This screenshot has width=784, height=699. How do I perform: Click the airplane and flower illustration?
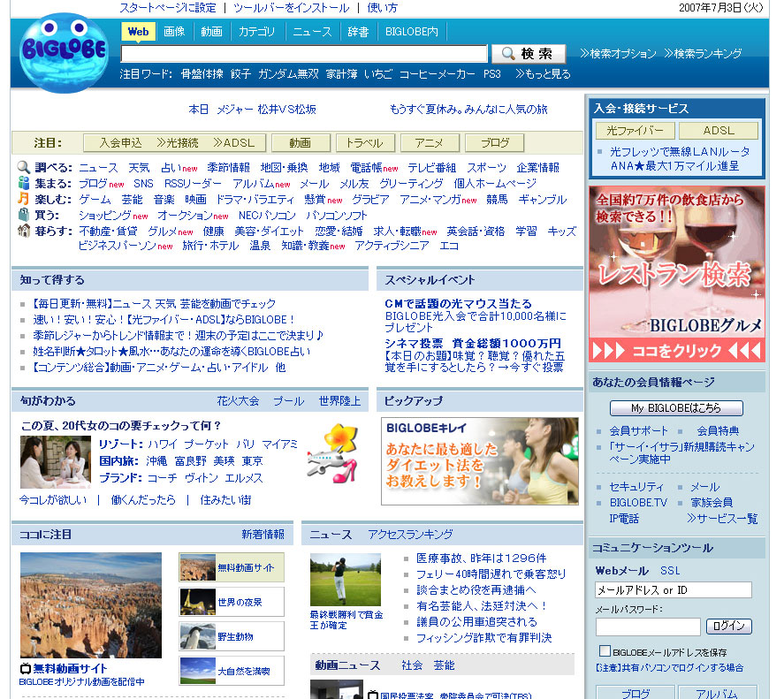(332, 453)
